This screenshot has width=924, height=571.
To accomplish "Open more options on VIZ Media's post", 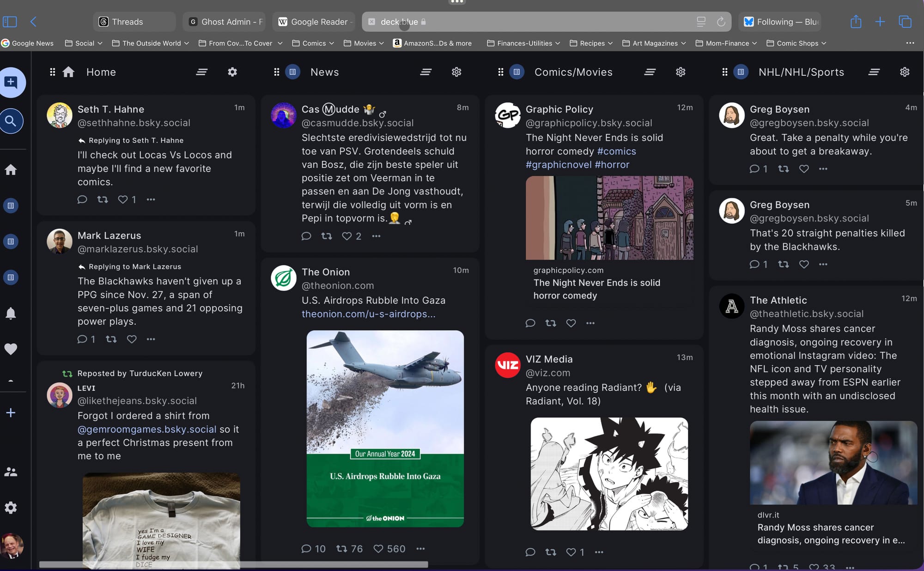I will coord(599,553).
